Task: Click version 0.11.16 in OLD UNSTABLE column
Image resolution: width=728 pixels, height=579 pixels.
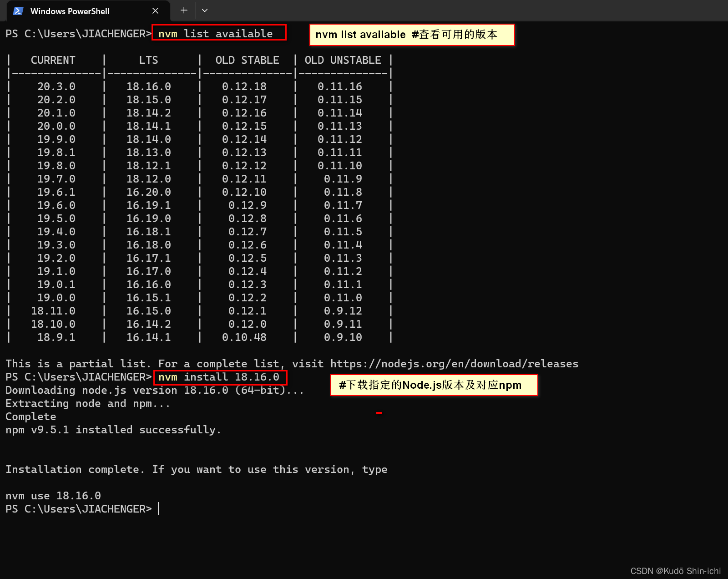Action: point(340,86)
